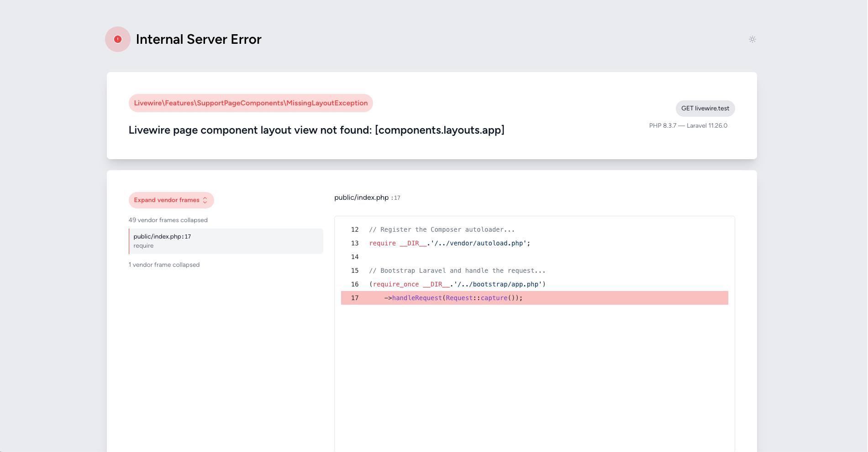868x452 pixels.
Task: Click the public/index.php file path heading
Action: [361, 197]
